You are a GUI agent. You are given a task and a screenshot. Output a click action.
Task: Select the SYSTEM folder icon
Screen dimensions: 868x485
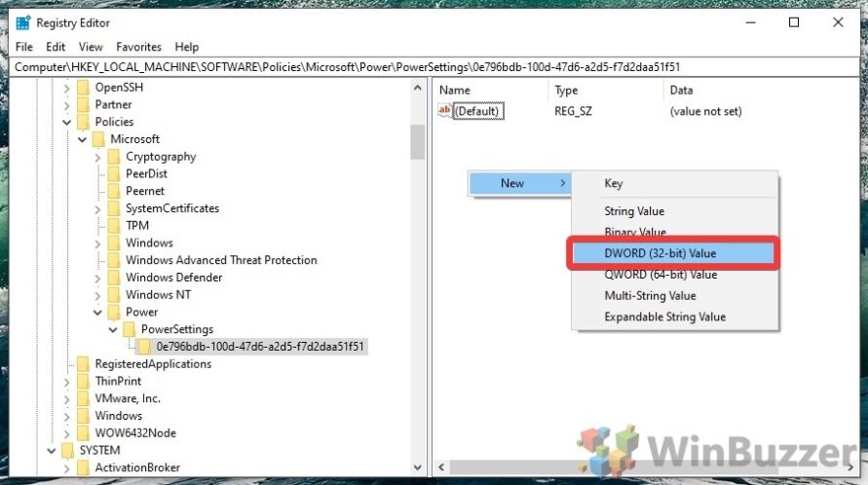click(x=67, y=450)
